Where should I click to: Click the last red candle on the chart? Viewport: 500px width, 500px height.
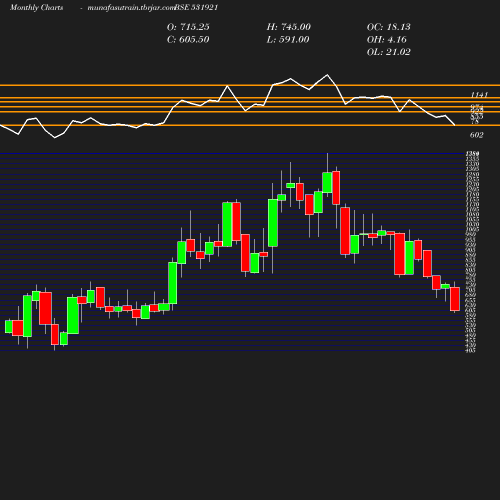click(455, 299)
